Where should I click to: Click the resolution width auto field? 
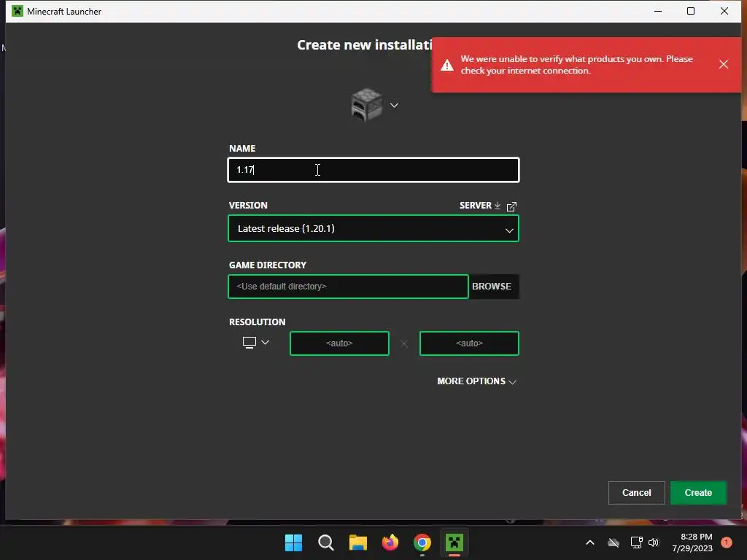(x=339, y=343)
